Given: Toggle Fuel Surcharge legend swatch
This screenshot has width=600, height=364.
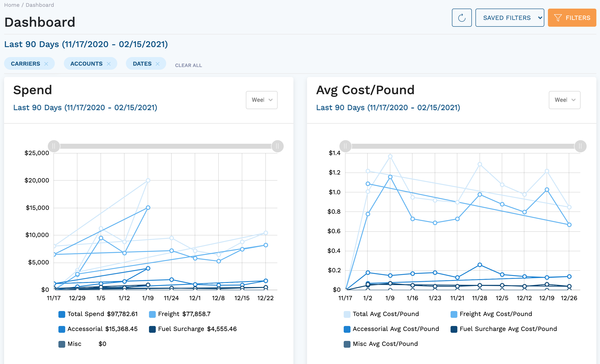Looking at the screenshot, I should coord(152,329).
